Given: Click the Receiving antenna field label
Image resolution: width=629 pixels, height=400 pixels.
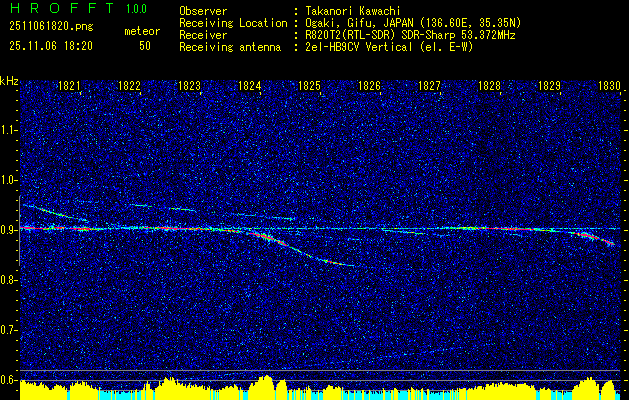Looking at the screenshot, I should coord(230,47).
